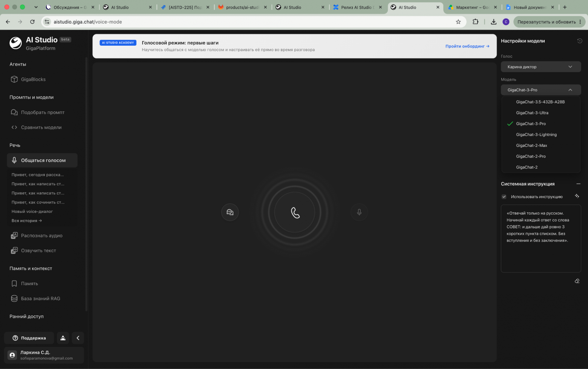Choose GigaChat-3.5-432B-A28B from the model list
This screenshot has width=588, height=369.
point(541,102)
